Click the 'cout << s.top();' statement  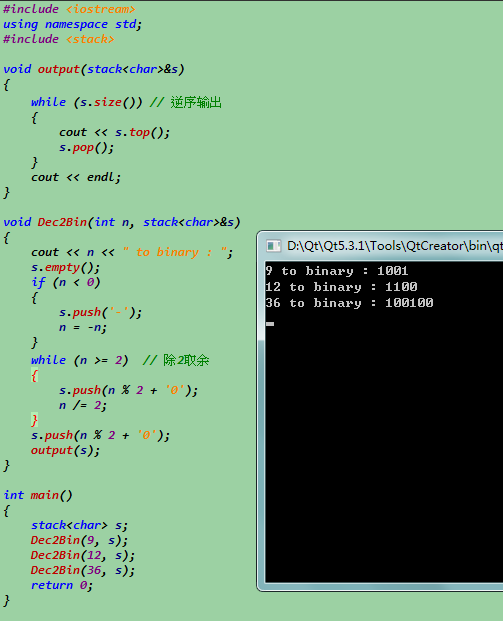[x=114, y=132]
